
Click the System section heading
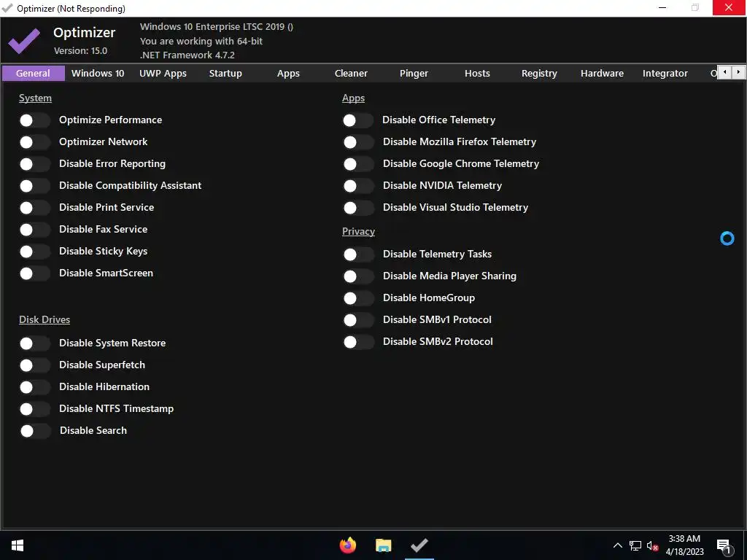pyautogui.click(x=35, y=98)
